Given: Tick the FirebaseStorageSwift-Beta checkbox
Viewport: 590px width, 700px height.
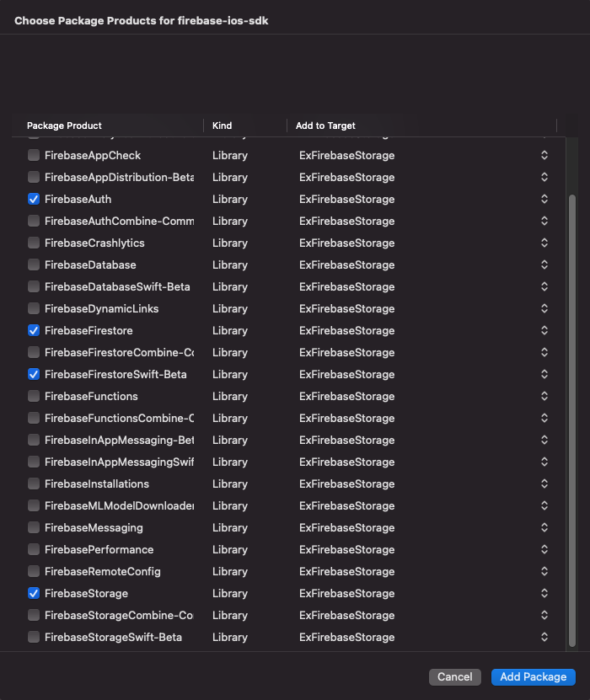Looking at the screenshot, I should point(34,636).
